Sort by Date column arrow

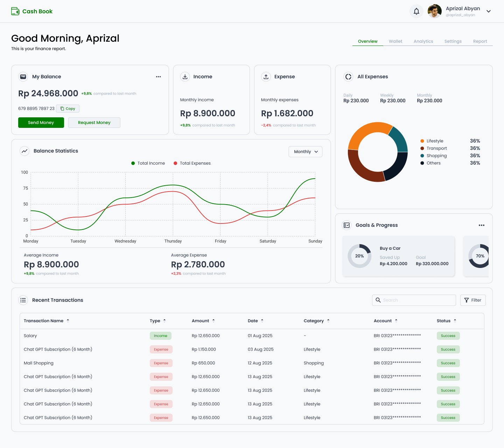pyautogui.click(x=262, y=321)
